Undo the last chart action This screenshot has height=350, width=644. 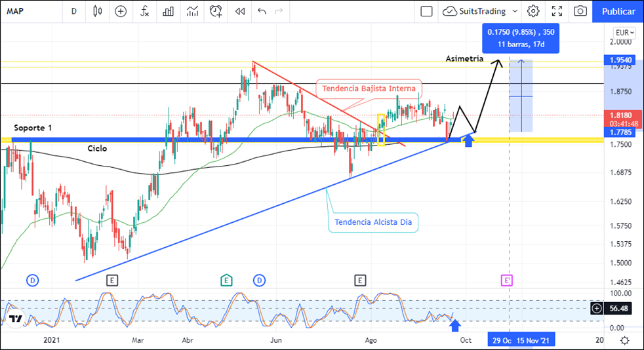[262, 11]
